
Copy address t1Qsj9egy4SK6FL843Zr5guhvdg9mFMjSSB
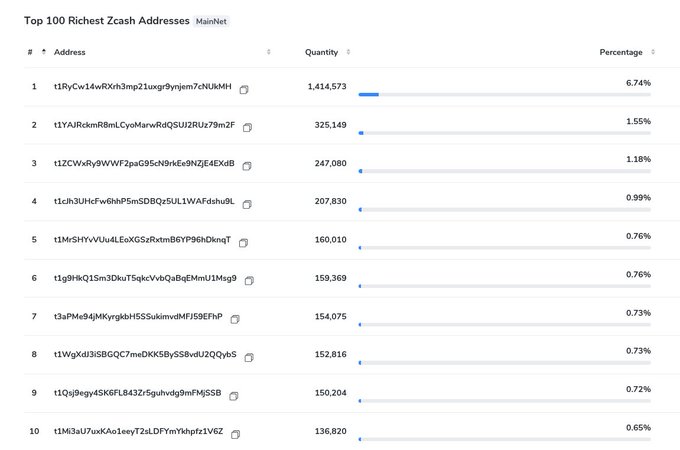[x=233, y=396]
